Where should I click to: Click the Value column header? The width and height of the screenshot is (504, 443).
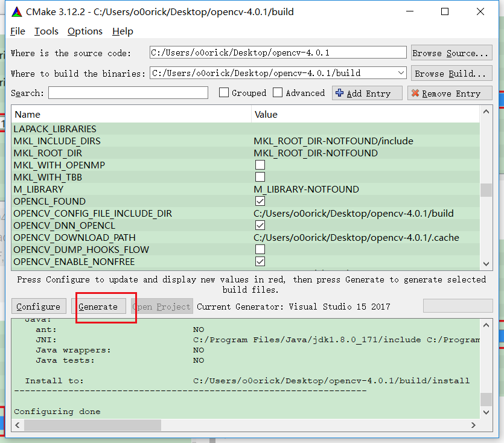[x=365, y=114]
